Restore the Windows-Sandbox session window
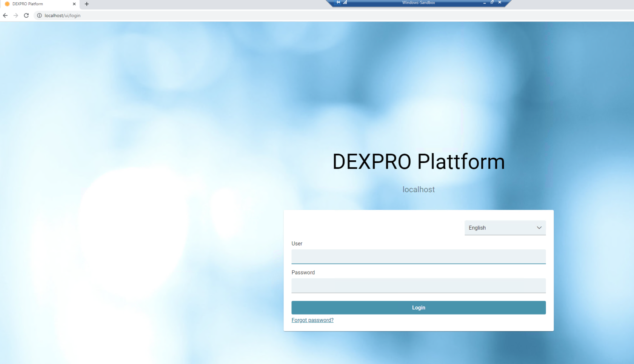 [x=492, y=2]
